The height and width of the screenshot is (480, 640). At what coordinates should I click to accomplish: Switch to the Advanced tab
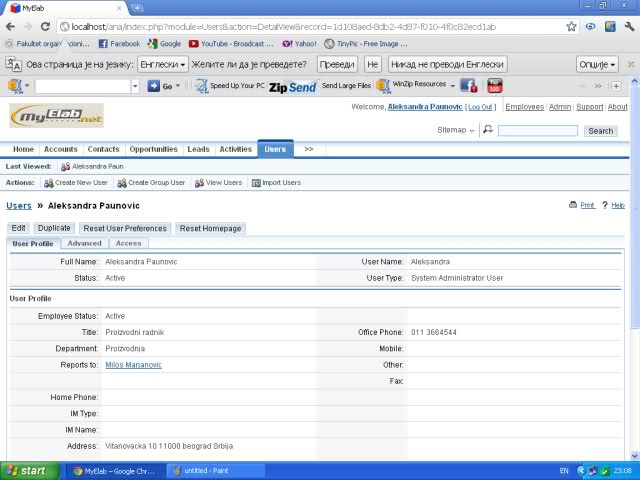[x=84, y=243]
